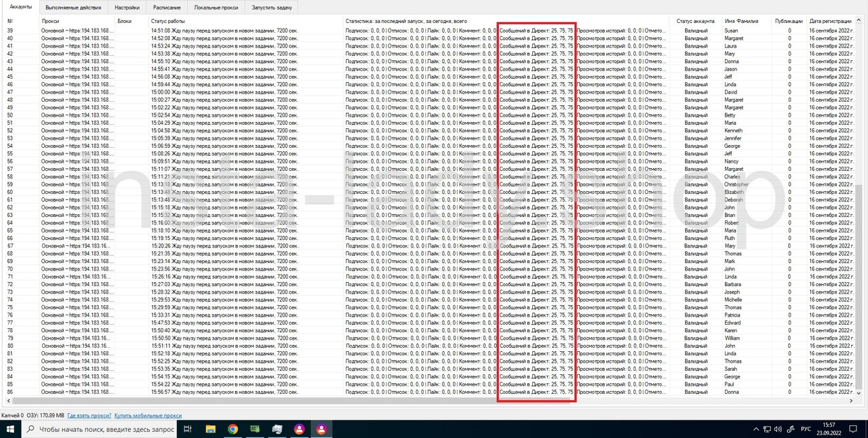Image resolution: width=868 pixels, height=438 pixels.
Task: Go to the Расписание tab
Action: pos(167,7)
